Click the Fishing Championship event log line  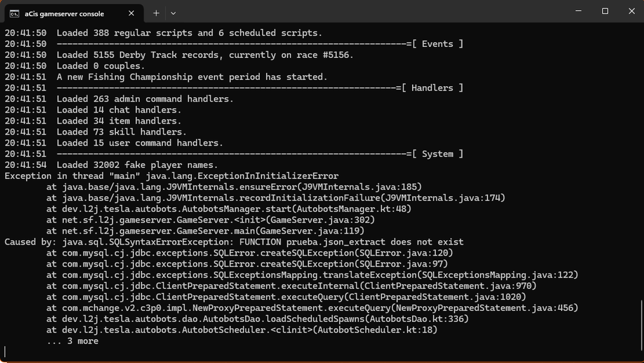pyautogui.click(x=192, y=77)
